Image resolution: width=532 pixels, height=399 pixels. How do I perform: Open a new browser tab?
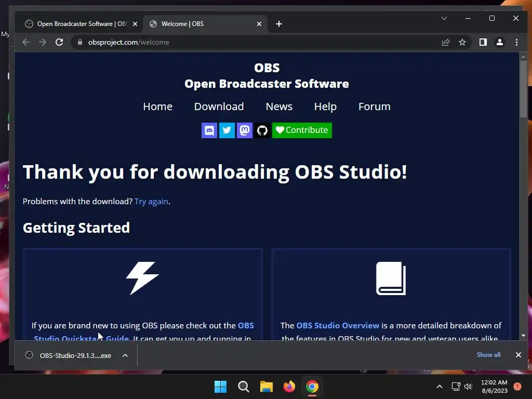(x=279, y=24)
